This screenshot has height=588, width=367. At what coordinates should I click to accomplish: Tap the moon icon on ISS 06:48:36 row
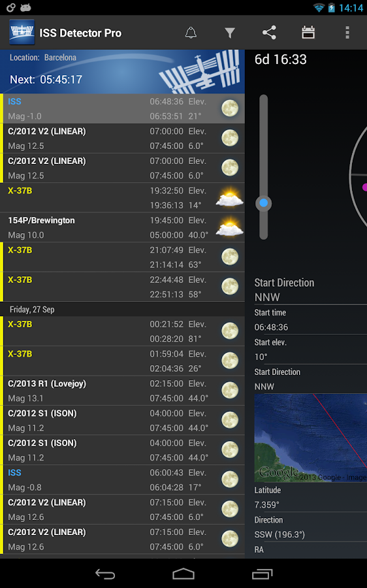pos(230,108)
